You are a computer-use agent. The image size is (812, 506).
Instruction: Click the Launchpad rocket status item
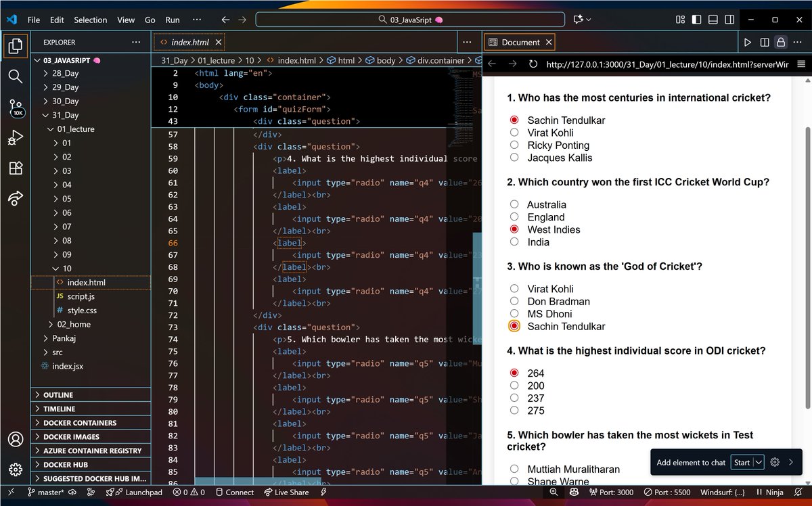[134, 492]
